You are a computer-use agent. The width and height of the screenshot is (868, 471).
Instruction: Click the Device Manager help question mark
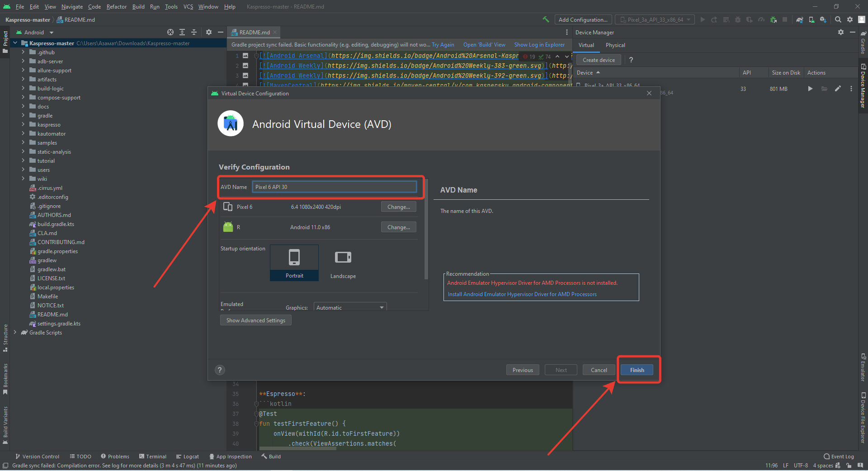[x=631, y=60]
